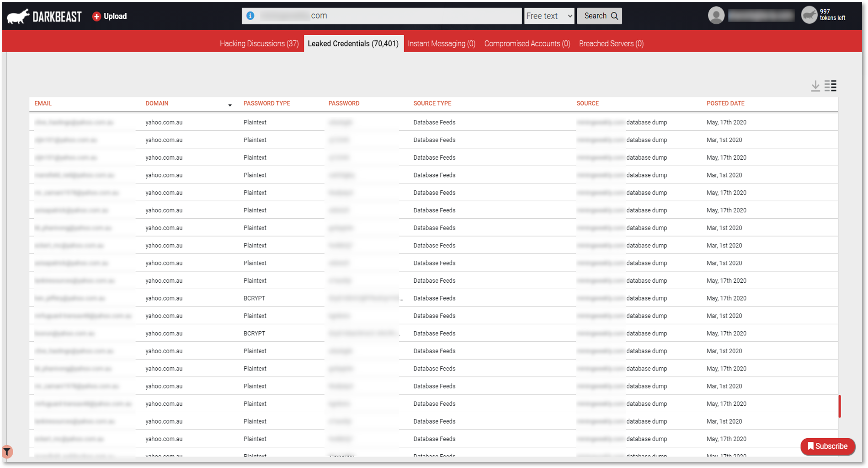Click blurred username next to avatar

coord(761,16)
